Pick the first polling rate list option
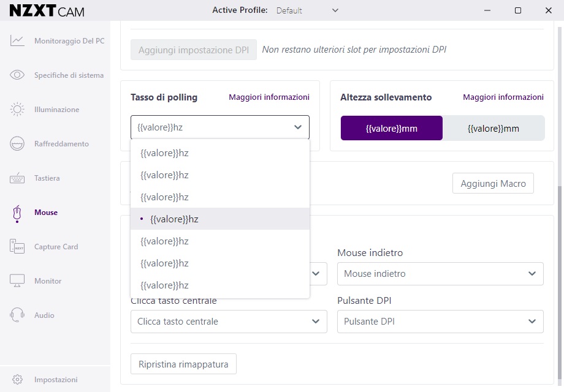Viewport: 564px width, 392px height. point(219,153)
